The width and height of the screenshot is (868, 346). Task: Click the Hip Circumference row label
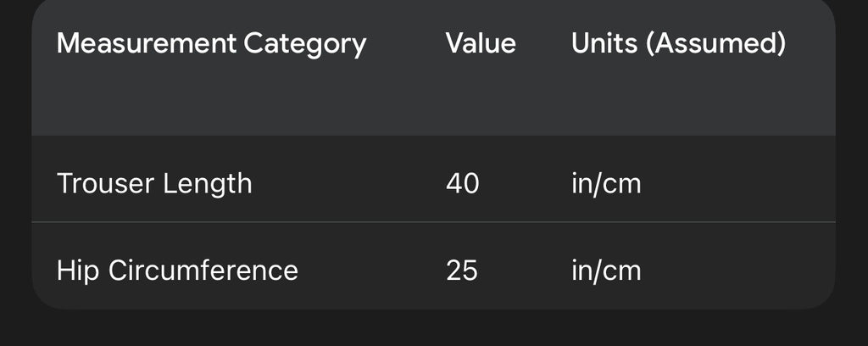point(177,271)
